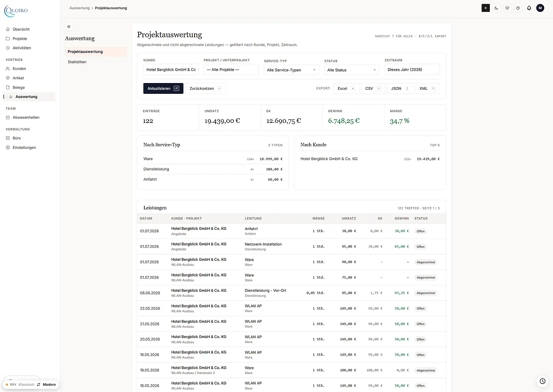
Task: Click the plus create button in header
Action: point(486,8)
